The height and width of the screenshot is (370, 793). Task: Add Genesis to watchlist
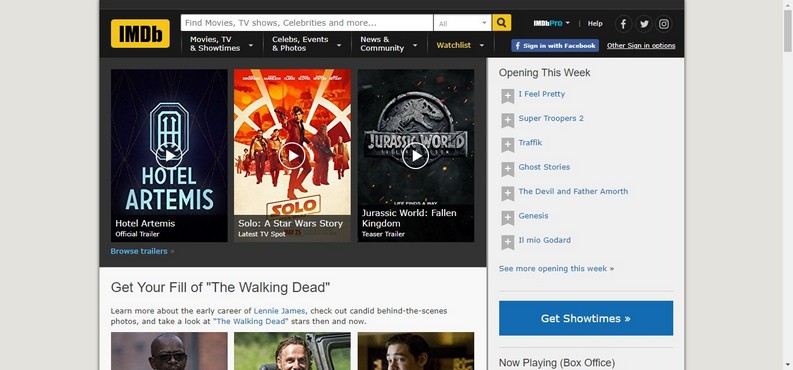[507, 217]
